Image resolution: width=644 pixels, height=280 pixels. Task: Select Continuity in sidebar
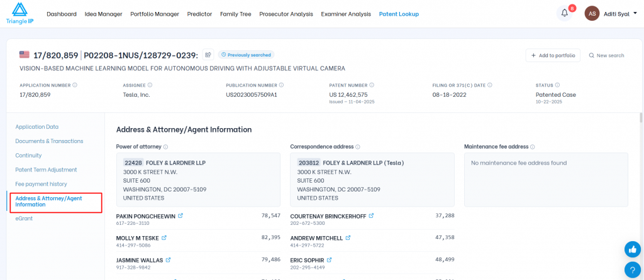click(28, 155)
